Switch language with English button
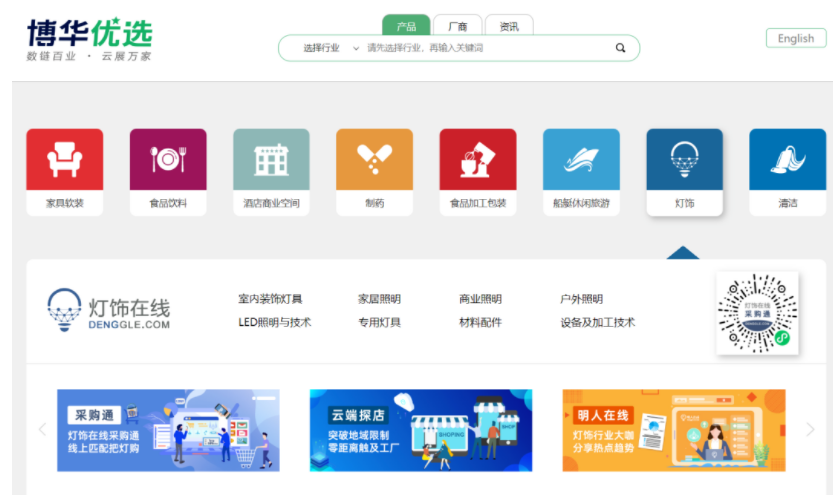This screenshot has height=503, width=833. click(x=796, y=38)
